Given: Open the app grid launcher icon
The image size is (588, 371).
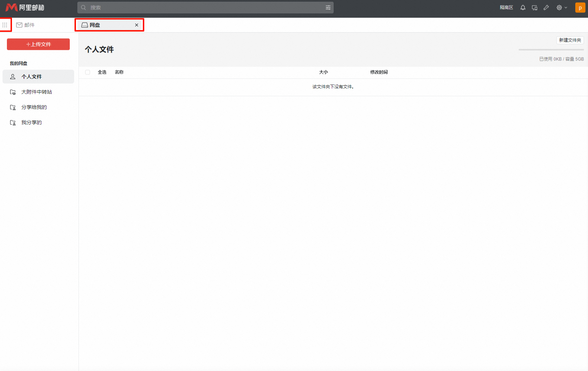Looking at the screenshot, I should point(5,25).
